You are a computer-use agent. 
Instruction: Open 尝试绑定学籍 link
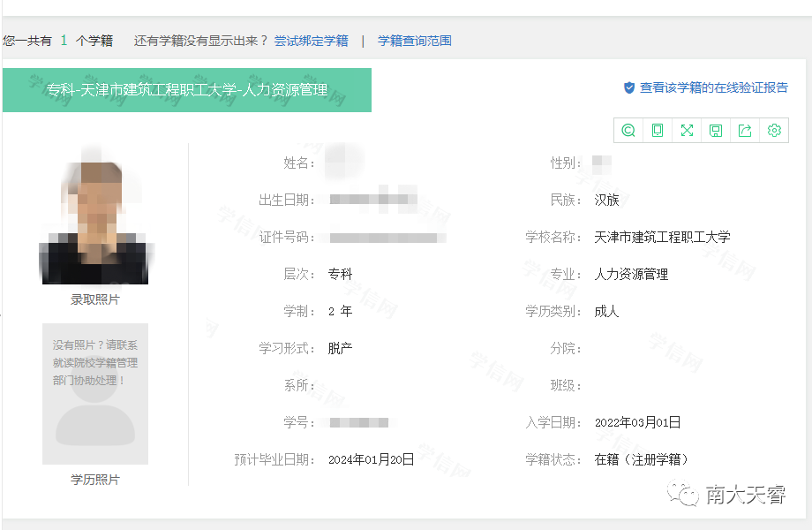[312, 41]
